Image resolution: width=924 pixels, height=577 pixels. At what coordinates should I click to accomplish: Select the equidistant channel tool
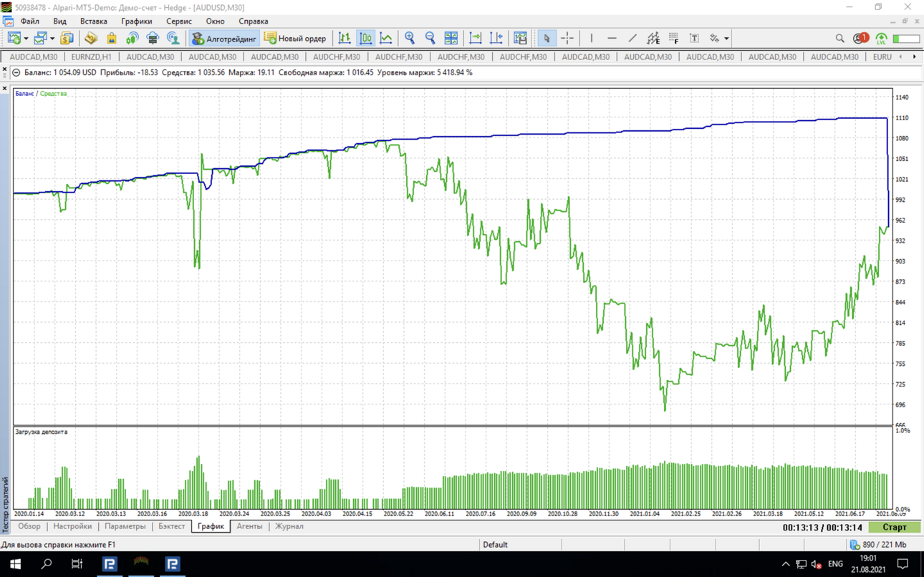[x=653, y=38]
